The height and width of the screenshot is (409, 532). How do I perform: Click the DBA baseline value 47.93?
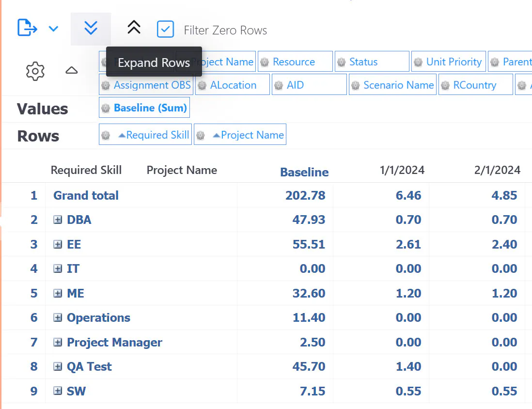click(309, 220)
